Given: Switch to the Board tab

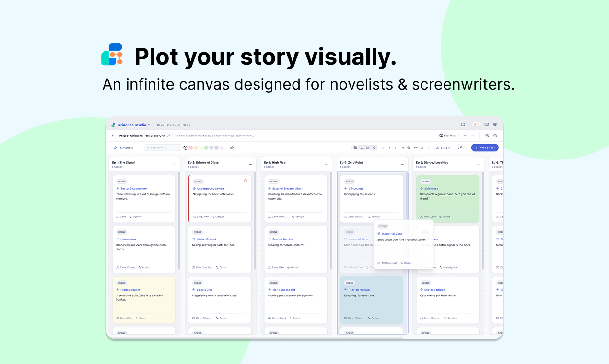Looking at the screenshot, I should point(161,125).
